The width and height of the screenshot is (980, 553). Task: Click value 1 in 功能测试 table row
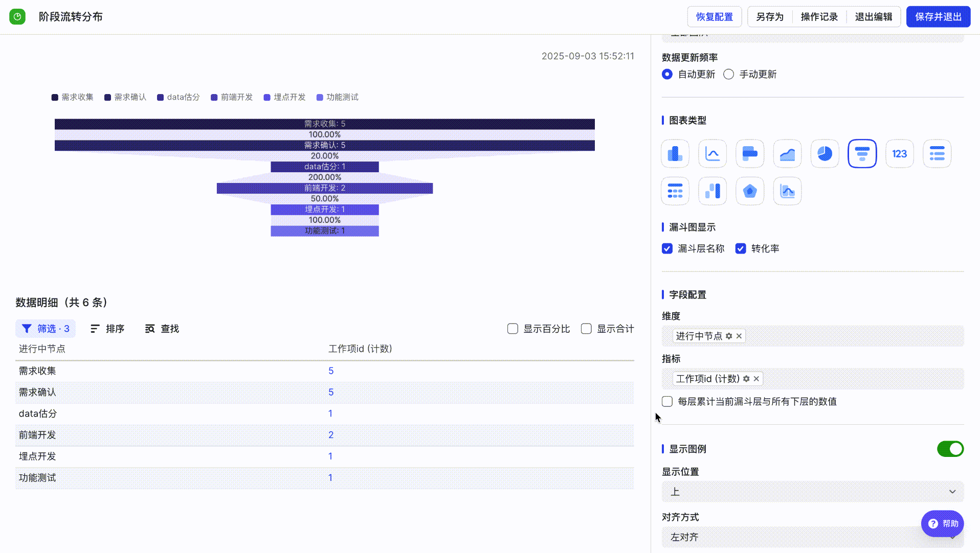(330, 478)
